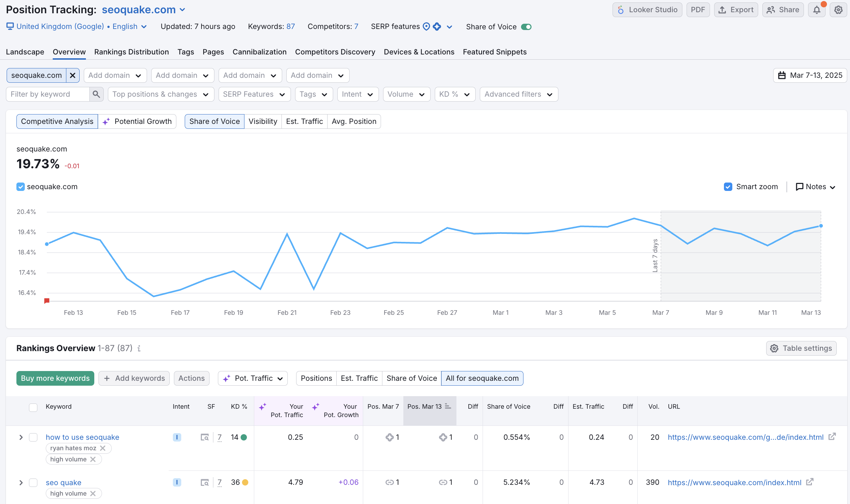The image size is (850, 504).
Task: Open the Advanced filters dropdown
Action: click(x=519, y=94)
